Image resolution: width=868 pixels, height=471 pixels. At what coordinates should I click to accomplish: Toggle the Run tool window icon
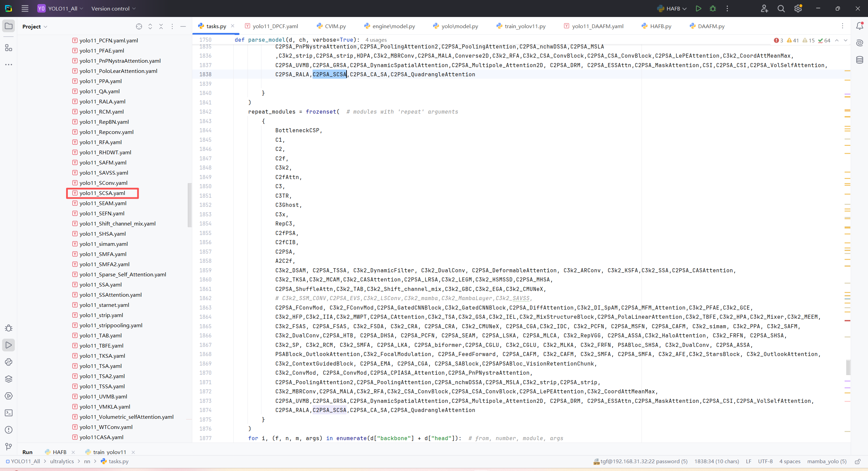click(9, 345)
